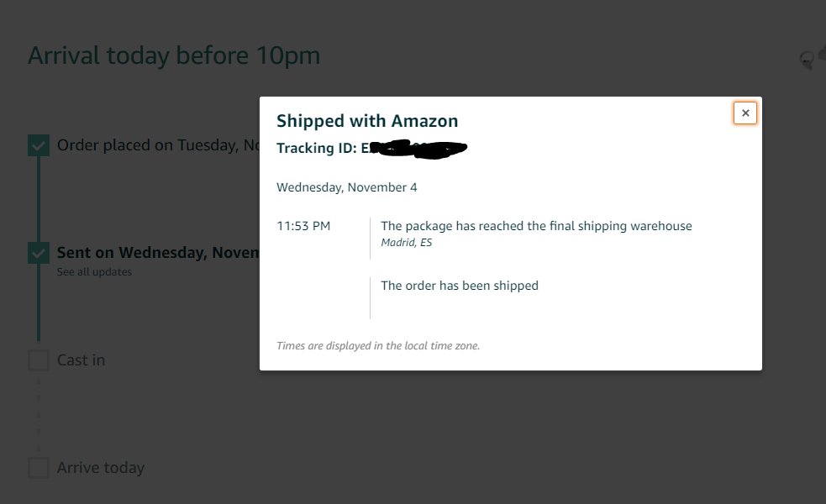Image resolution: width=826 pixels, height=504 pixels.
Task: Open the See all updates link
Action: click(x=94, y=272)
